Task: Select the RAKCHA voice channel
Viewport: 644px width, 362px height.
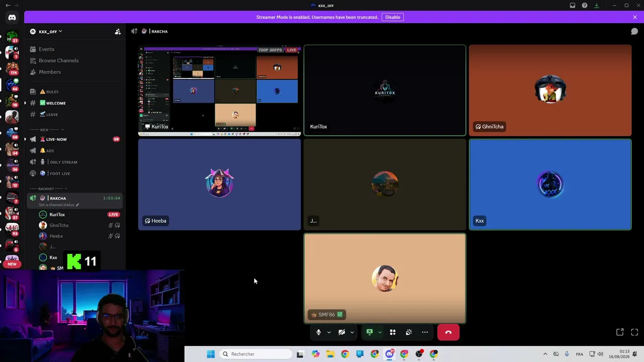Action: tap(58, 198)
